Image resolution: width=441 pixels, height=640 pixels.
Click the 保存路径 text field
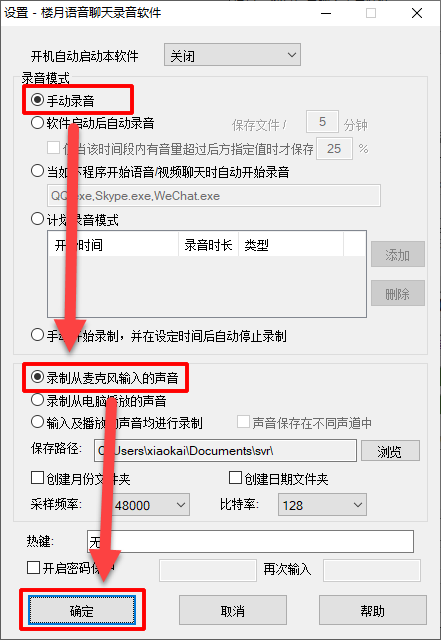pyautogui.click(x=225, y=451)
